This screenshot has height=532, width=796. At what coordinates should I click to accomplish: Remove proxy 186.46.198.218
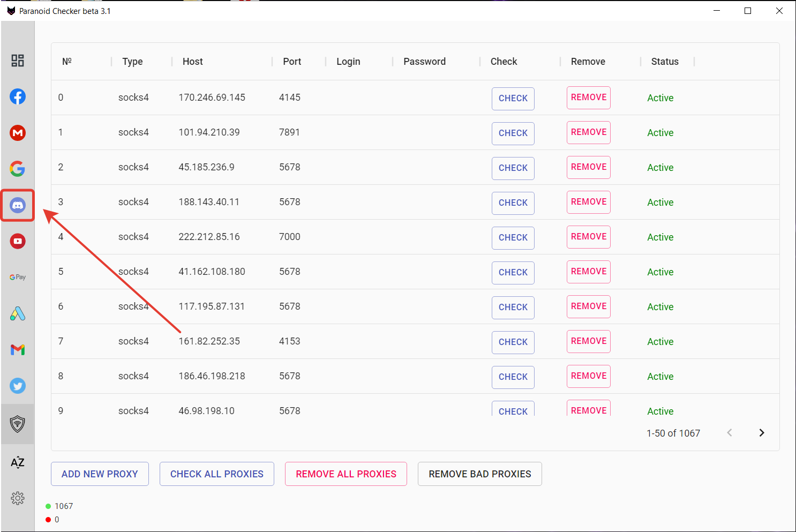click(x=589, y=376)
